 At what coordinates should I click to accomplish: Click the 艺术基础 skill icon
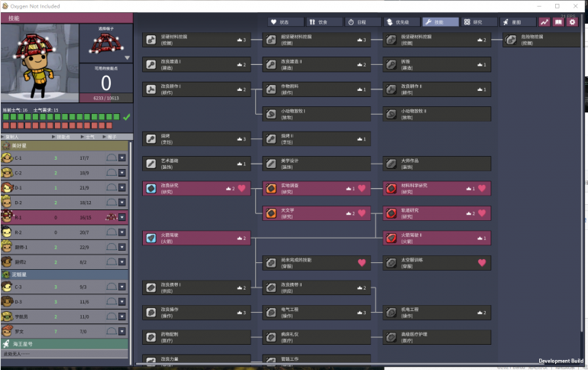click(150, 164)
